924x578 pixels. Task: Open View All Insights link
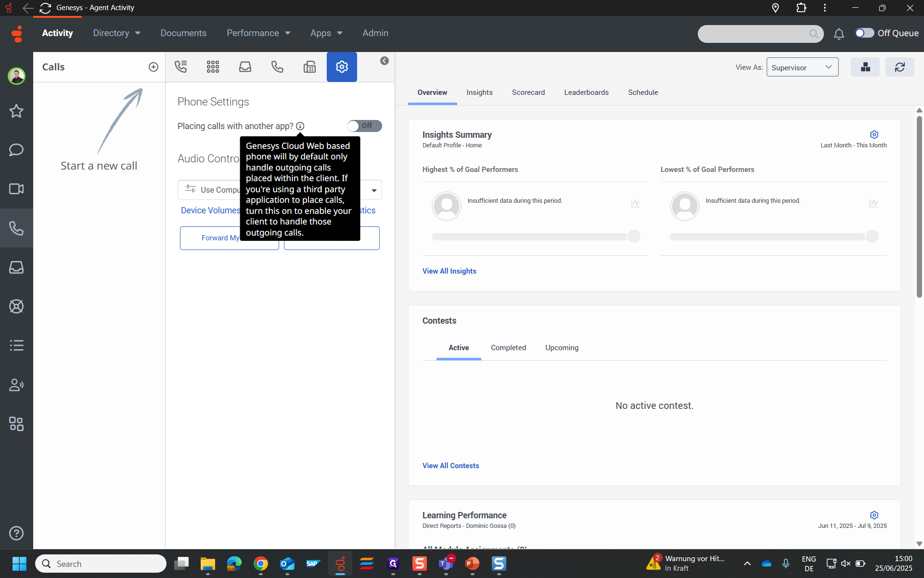449,271
